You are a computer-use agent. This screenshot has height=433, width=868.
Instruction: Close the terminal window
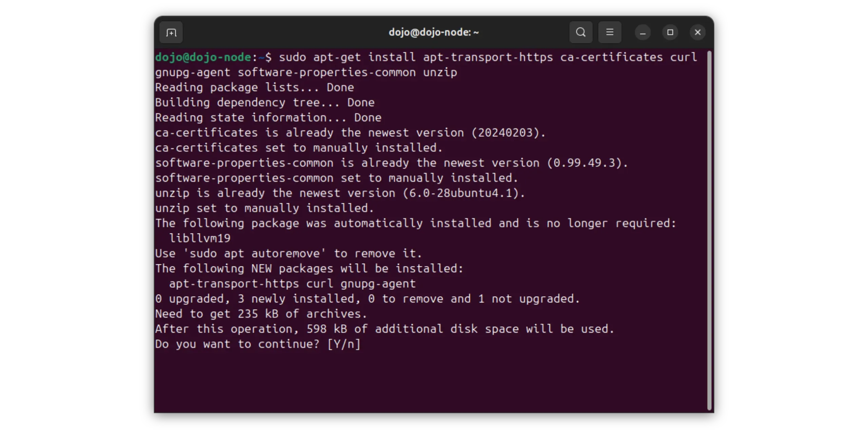pos(697,33)
